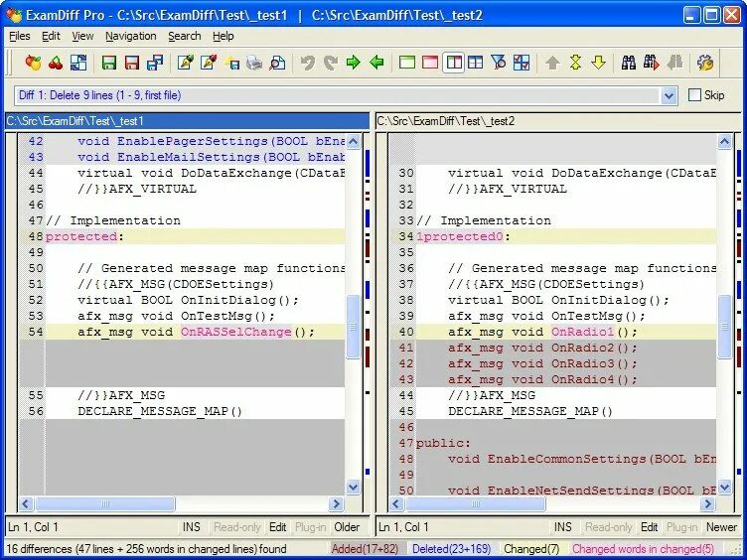This screenshot has height=560, width=747.
Task: Show only second pane red window icon
Action: pos(430,63)
